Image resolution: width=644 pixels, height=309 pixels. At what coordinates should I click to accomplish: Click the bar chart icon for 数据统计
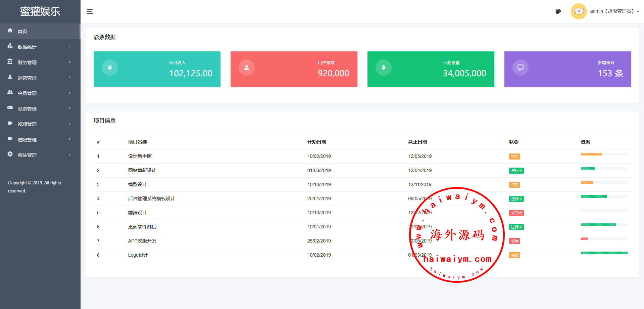10,46
